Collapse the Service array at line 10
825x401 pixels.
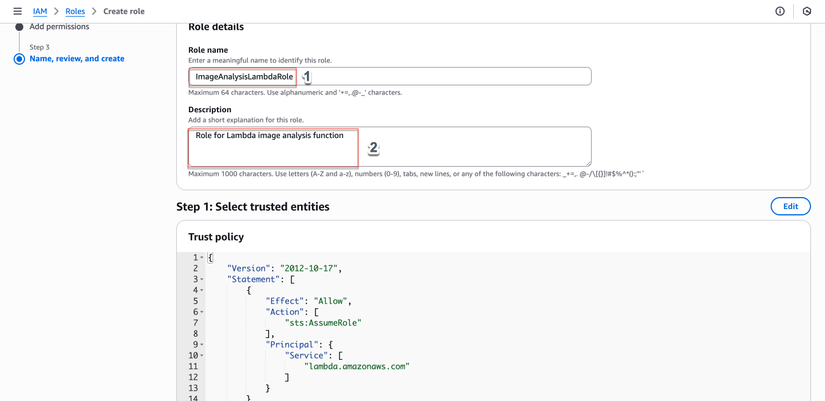(x=202, y=356)
